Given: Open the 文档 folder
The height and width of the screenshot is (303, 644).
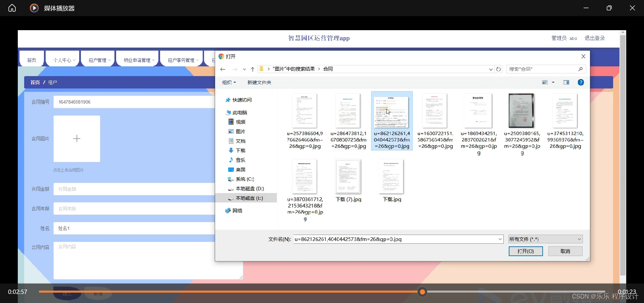Looking at the screenshot, I should click(x=237, y=141).
